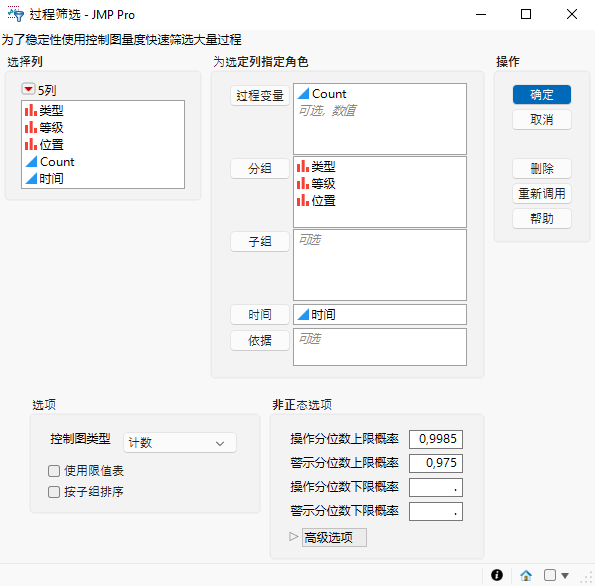Open 帮助 for process screening

coord(541,219)
